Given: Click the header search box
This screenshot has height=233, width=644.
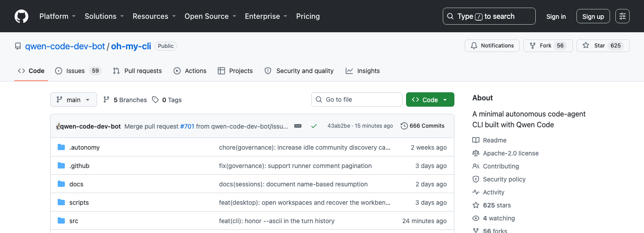Looking at the screenshot, I should 489,16.
